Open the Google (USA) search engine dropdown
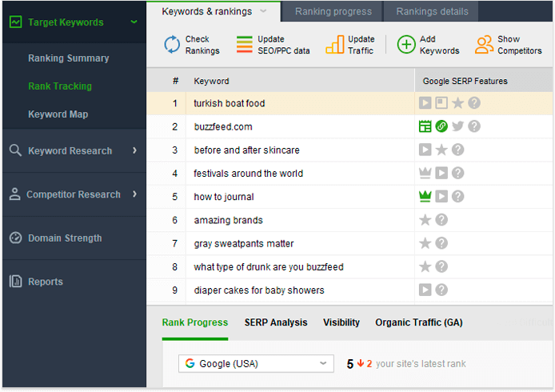 pos(255,363)
